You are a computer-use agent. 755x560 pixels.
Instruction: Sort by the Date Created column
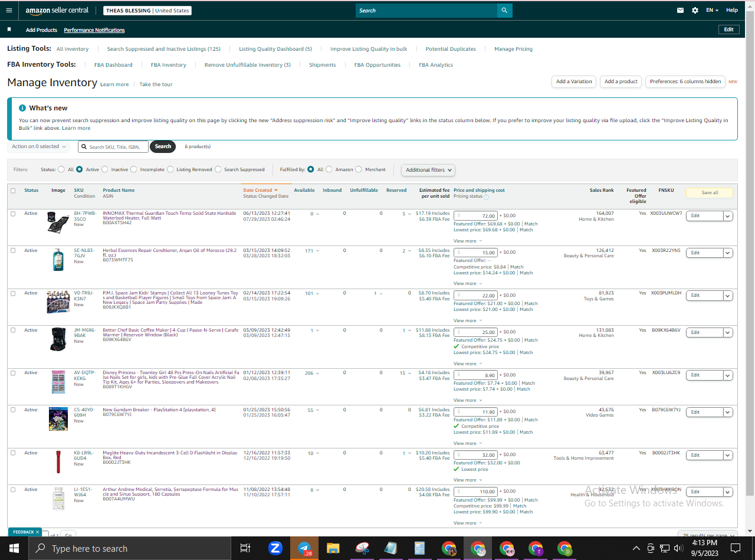[x=260, y=190]
